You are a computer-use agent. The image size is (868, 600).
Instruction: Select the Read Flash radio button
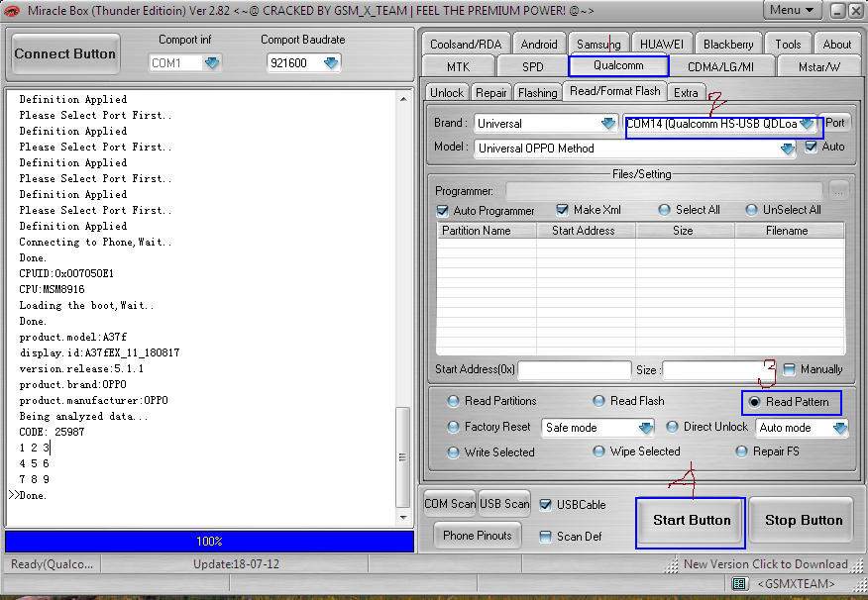tap(598, 401)
